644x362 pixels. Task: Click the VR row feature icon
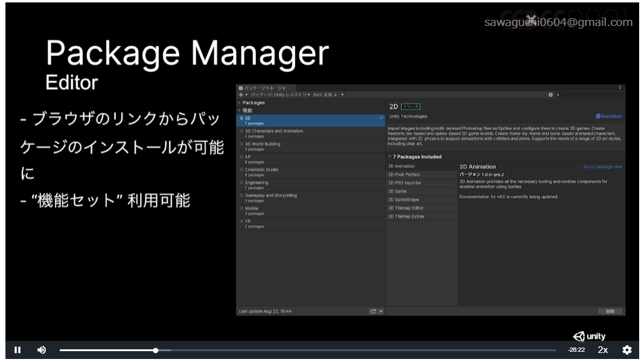(x=241, y=221)
